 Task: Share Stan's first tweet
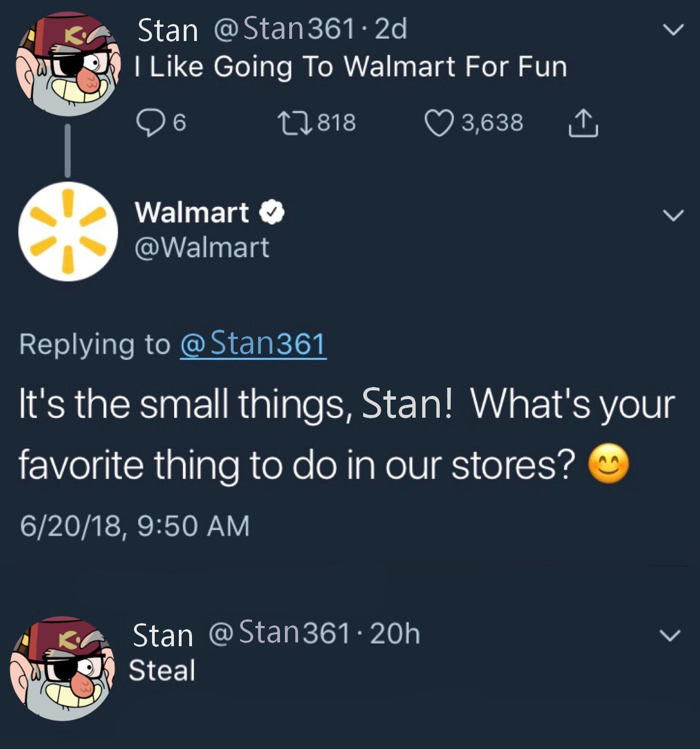(x=583, y=123)
